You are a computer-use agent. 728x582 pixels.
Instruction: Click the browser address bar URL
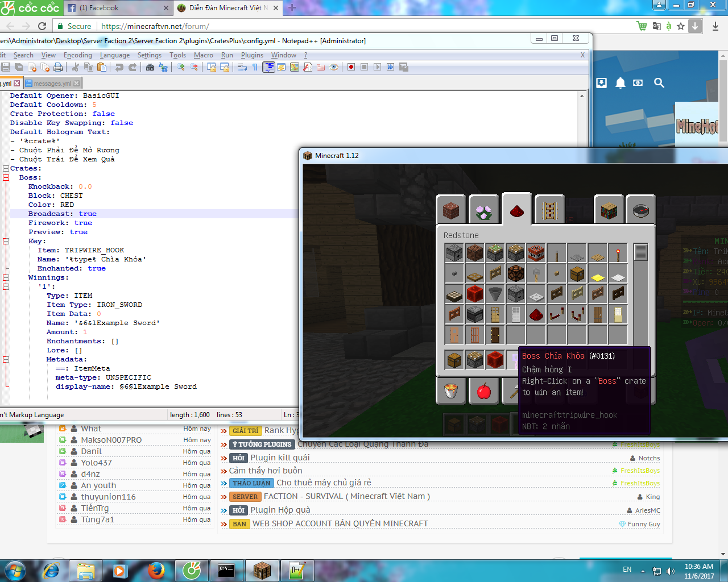[155, 26]
